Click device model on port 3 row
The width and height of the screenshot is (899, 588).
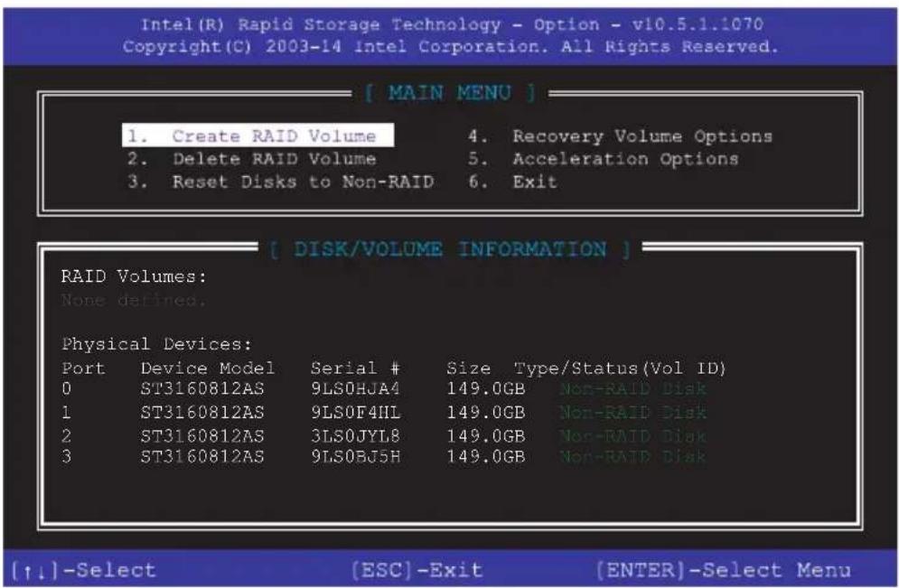pyautogui.click(x=202, y=457)
